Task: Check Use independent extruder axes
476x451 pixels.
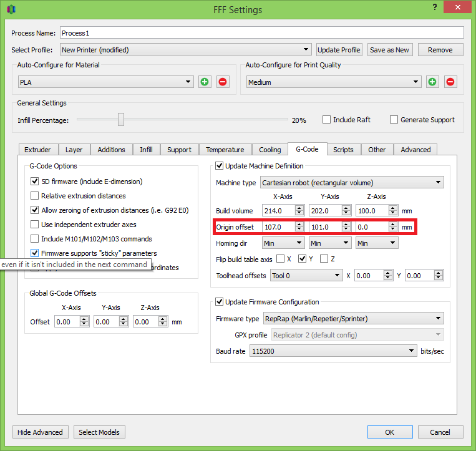Action: 34,225
